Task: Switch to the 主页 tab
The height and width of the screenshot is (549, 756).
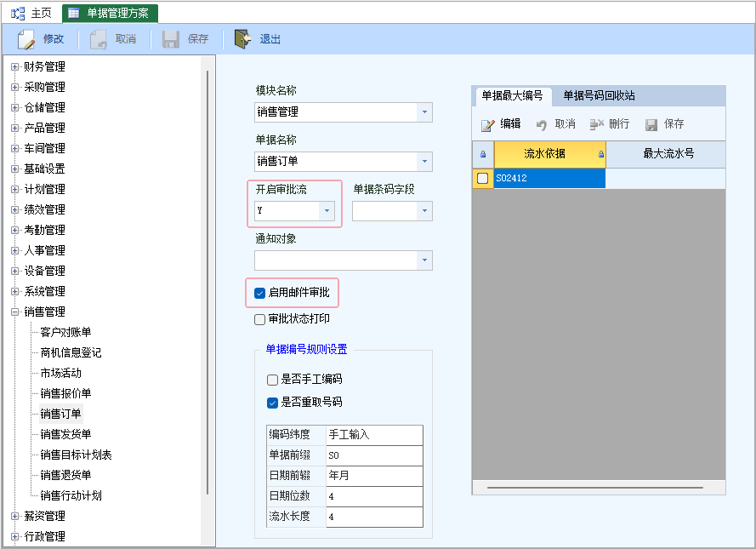Action: click(x=31, y=14)
